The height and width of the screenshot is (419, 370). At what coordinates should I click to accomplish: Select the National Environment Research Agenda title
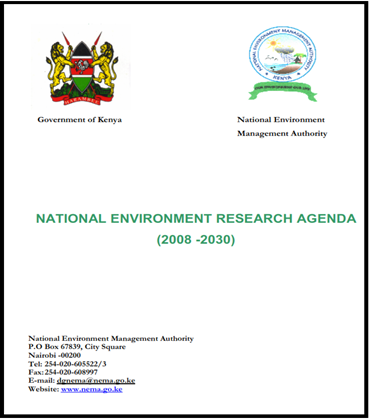click(x=196, y=219)
